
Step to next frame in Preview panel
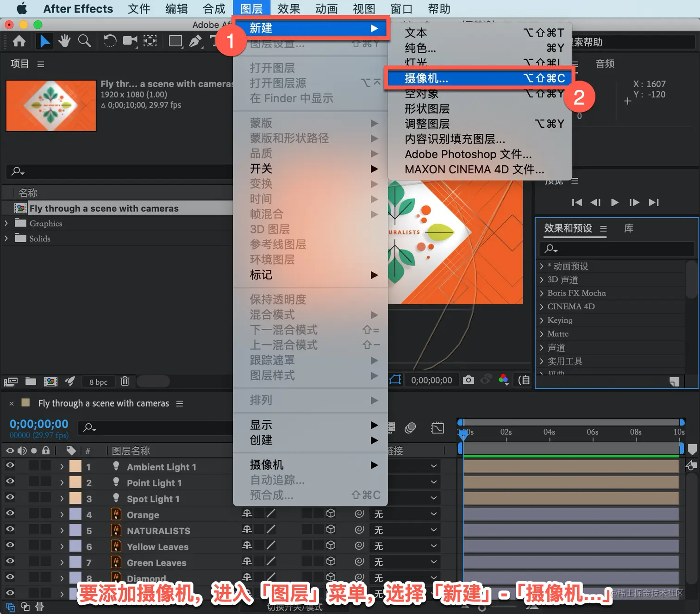pyautogui.click(x=634, y=202)
